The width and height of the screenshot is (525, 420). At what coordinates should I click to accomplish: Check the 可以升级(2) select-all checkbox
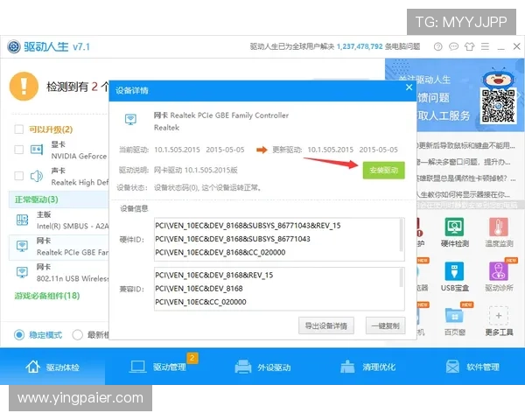tap(19, 129)
